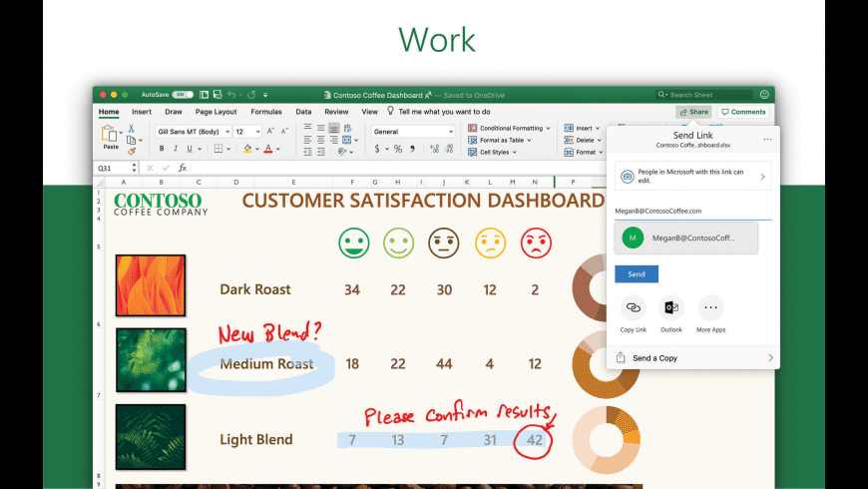Open the Page Layout tab

pos(216,112)
